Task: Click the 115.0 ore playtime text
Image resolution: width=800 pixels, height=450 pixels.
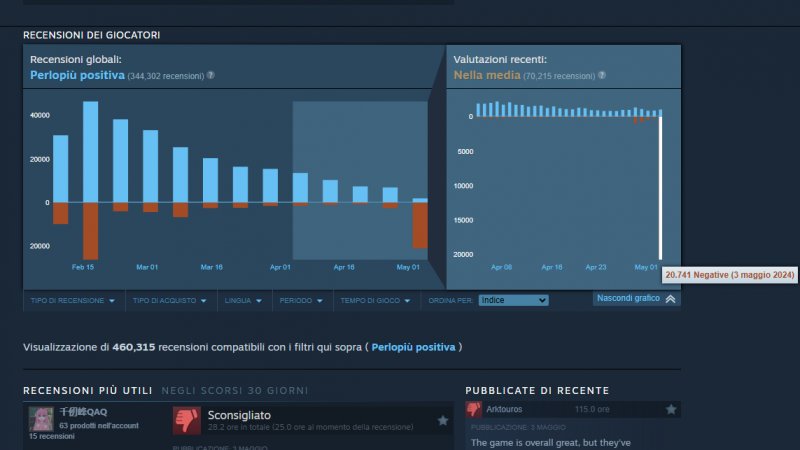Action: (592, 409)
